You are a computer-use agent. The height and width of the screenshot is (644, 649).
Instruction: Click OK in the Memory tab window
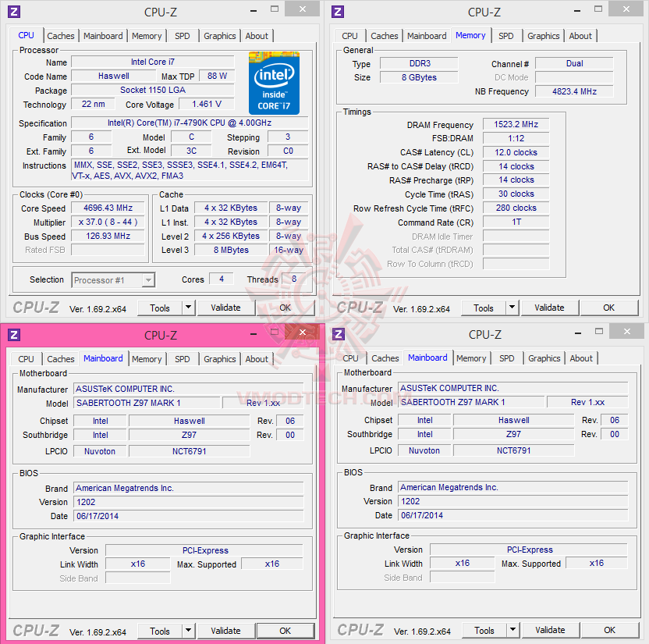pos(609,308)
